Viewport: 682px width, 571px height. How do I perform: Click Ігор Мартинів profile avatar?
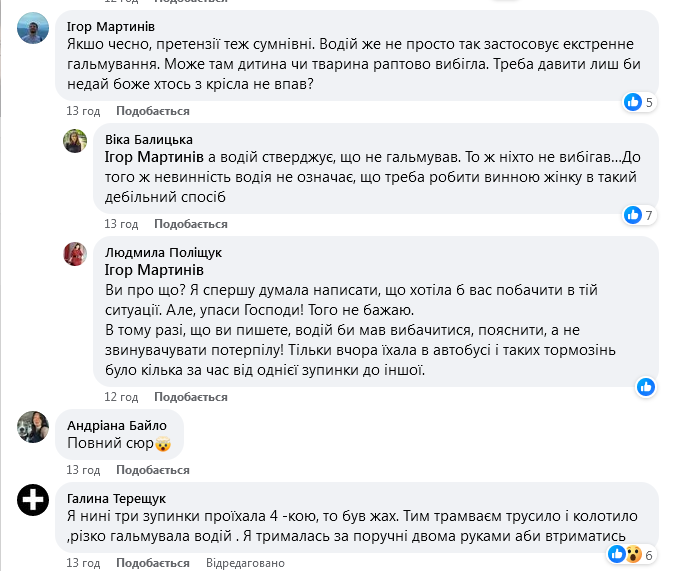pyautogui.click(x=34, y=29)
